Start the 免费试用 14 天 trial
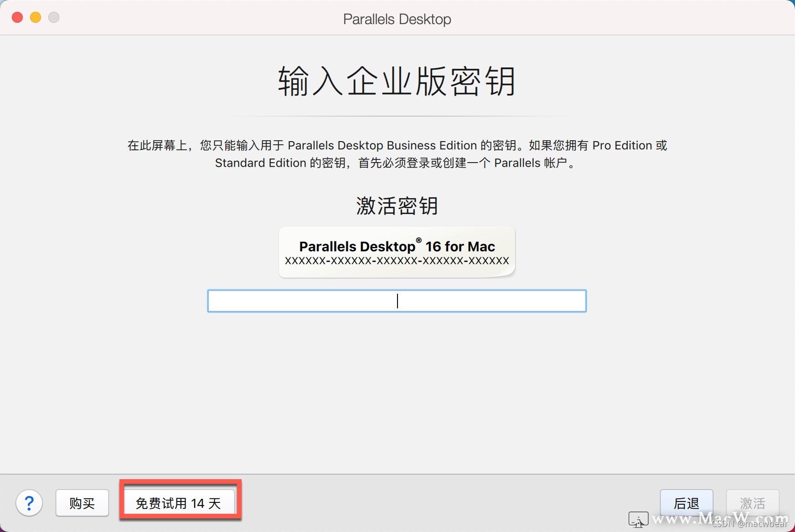The width and height of the screenshot is (795, 532). click(178, 503)
